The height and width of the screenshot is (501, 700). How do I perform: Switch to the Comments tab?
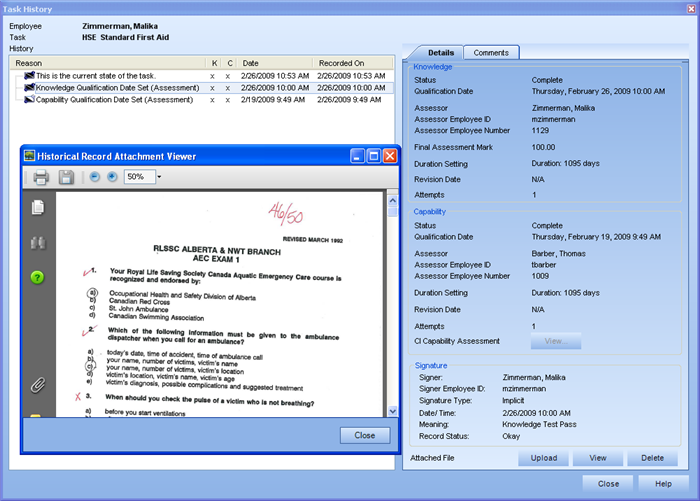point(491,53)
